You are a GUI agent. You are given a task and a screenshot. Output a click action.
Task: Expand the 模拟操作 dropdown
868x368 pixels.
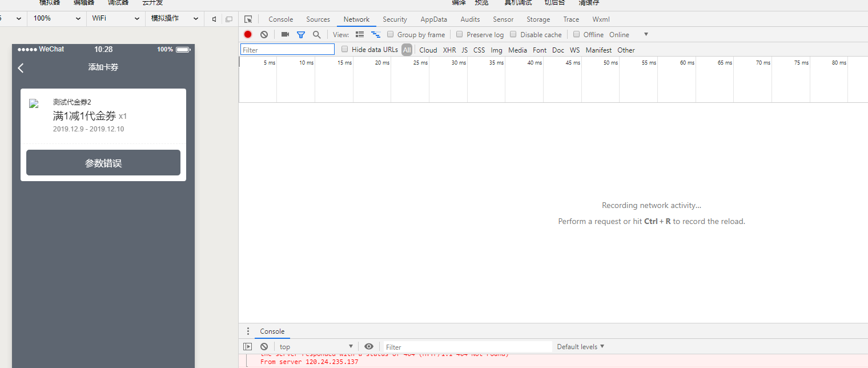click(175, 18)
